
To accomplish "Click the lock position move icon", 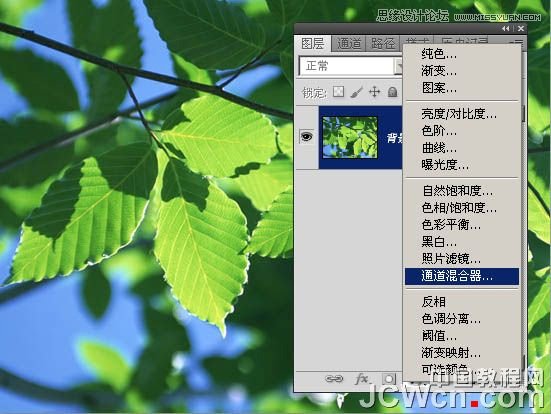I will (x=375, y=92).
